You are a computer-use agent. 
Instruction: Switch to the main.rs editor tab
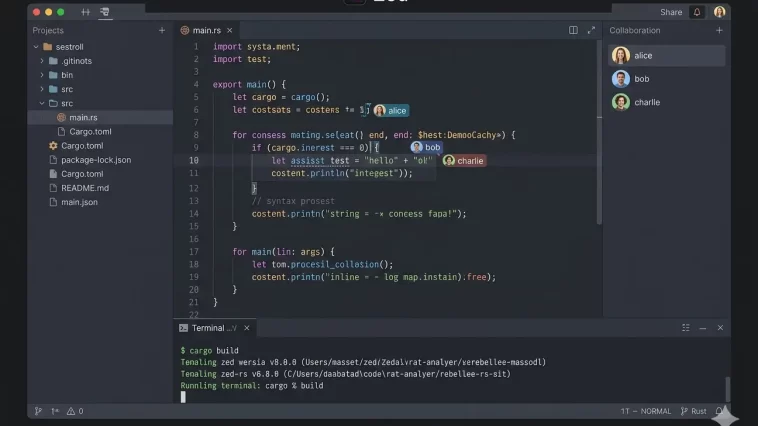pyautogui.click(x=207, y=30)
